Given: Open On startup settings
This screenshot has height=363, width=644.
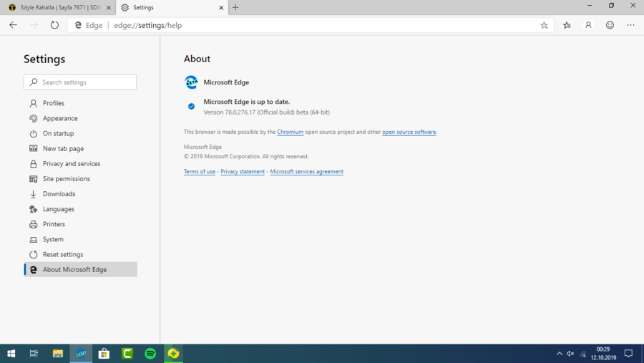Looking at the screenshot, I should [x=80, y=134].
